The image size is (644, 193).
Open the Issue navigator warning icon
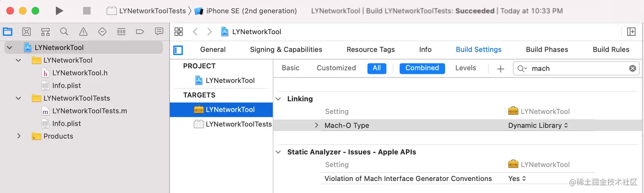click(83, 32)
